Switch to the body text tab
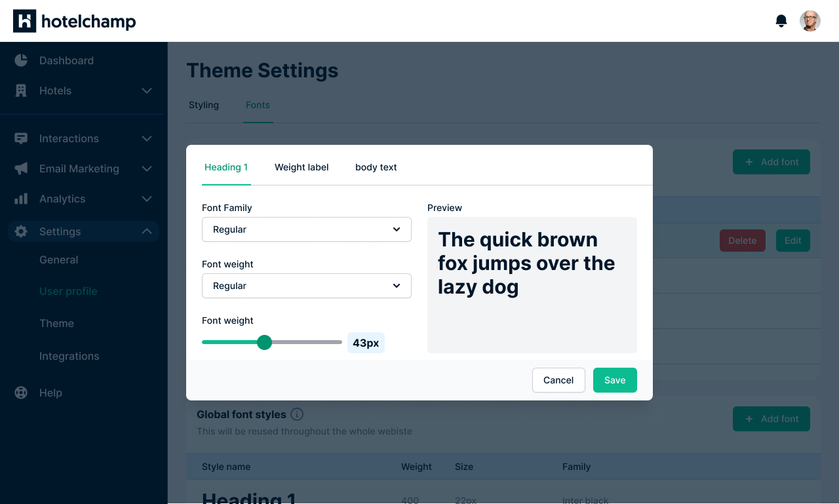Screen dimensions: 839x504 (376, 167)
